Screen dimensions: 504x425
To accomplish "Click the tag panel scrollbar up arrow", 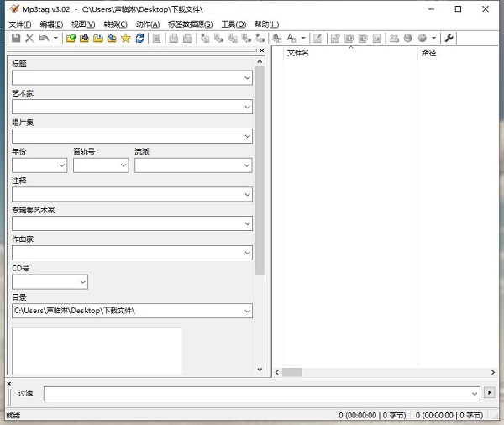I will 260,61.
